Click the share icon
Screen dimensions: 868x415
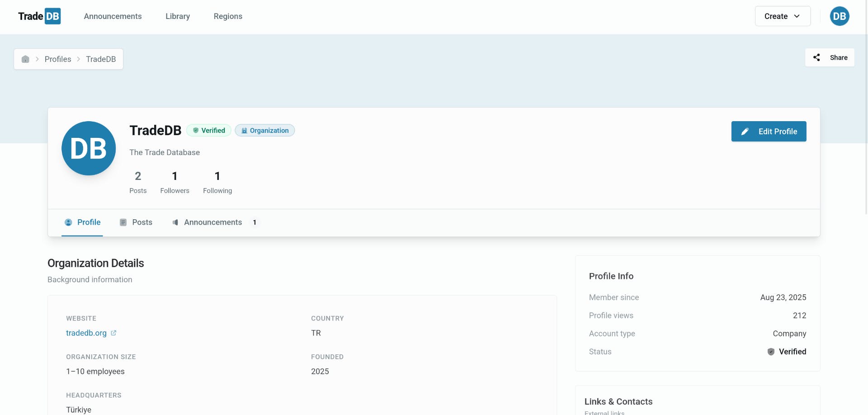[816, 57]
